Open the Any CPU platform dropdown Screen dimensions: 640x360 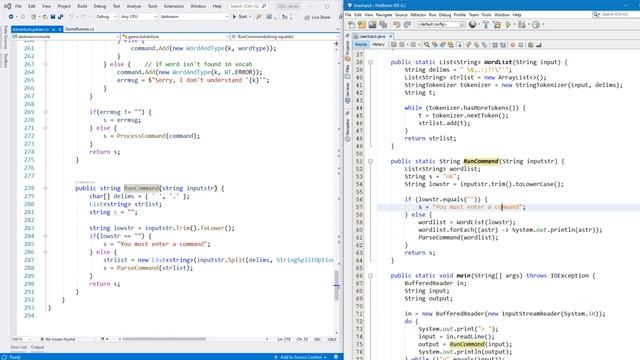(138, 17)
